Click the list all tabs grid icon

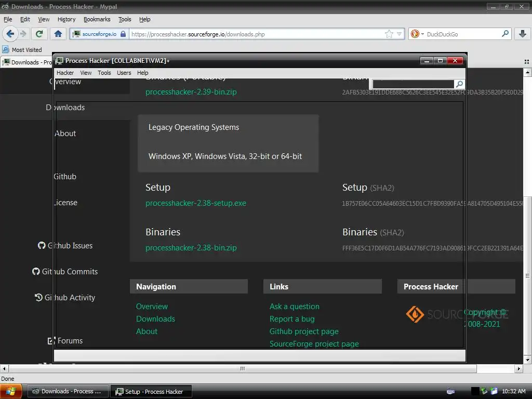[527, 62]
